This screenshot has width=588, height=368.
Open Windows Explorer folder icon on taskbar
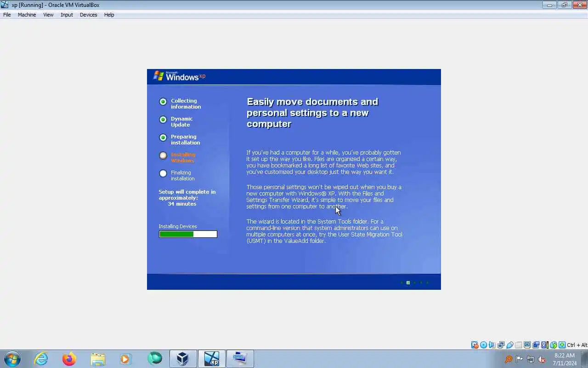98,359
